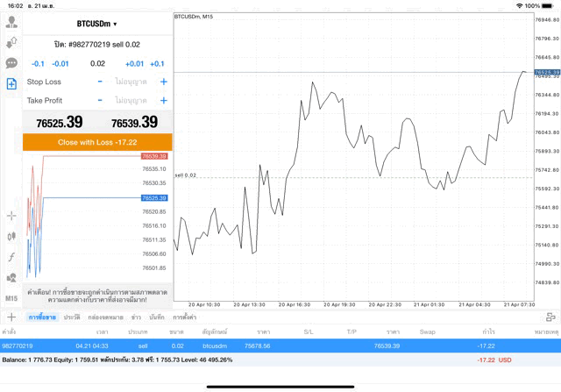Screen dimensions: 561x392
Task: Open the accounts profile icon
Action: pos(11,20)
